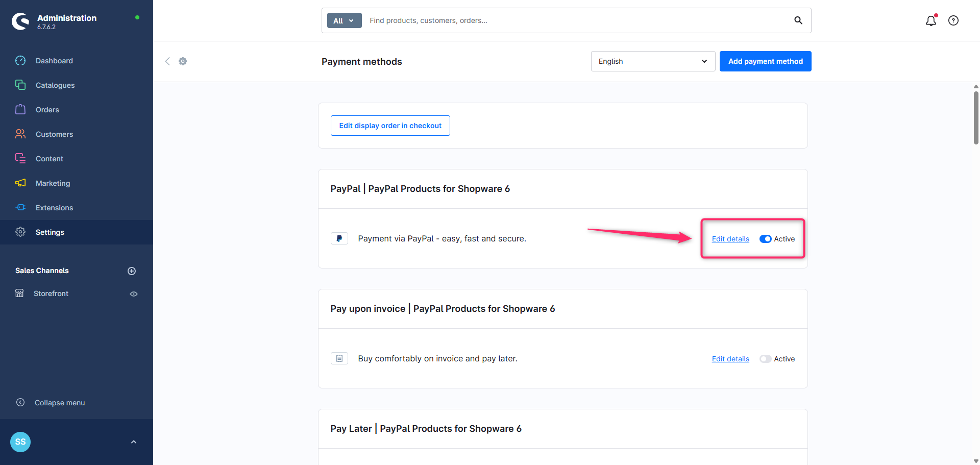Click 'Buy comfortably on invoice and pay later.' text
The image size is (980, 465).
tap(437, 358)
